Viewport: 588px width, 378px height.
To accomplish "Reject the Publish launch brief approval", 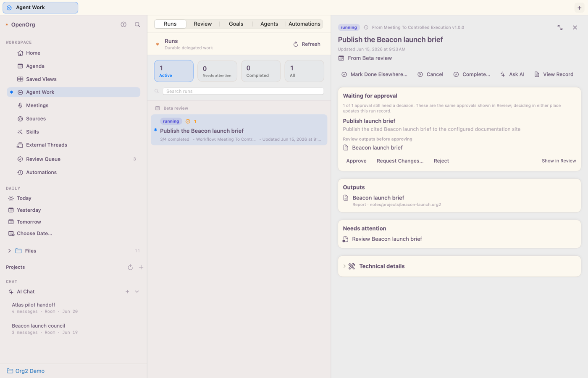I will coord(441,161).
